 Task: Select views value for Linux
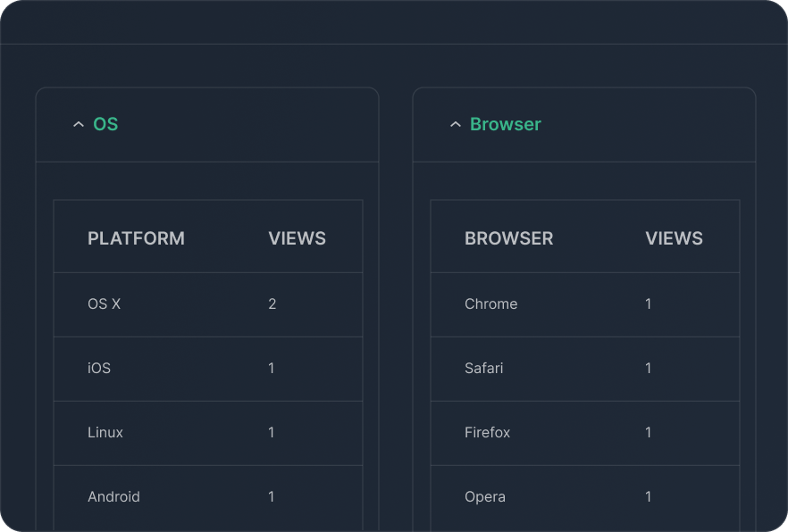[272, 432]
